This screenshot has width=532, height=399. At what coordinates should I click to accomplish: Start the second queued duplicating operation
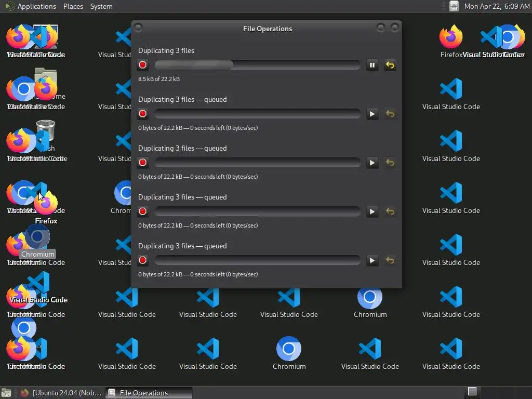point(372,163)
